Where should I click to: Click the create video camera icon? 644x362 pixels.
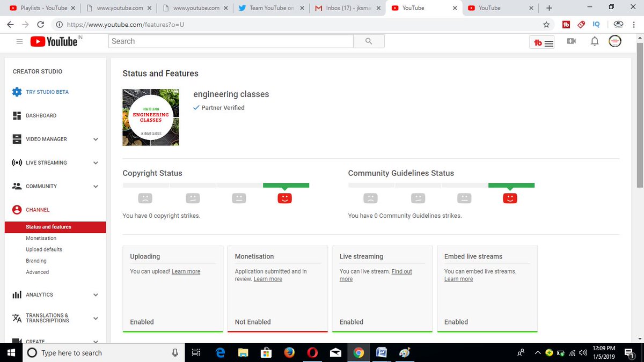click(572, 41)
